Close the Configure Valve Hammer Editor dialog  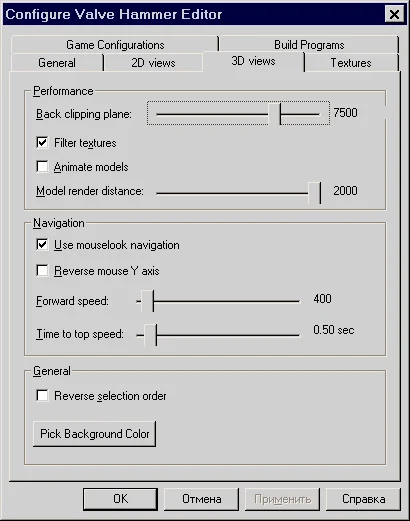point(394,15)
